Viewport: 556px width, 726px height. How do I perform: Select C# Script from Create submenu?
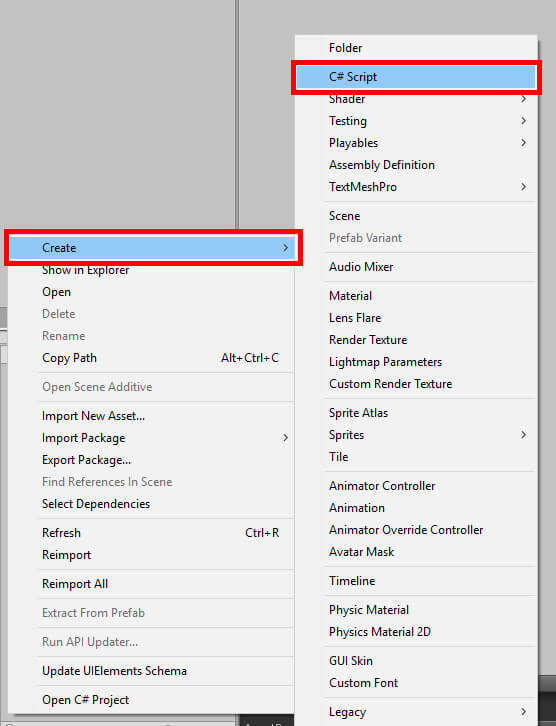416,77
